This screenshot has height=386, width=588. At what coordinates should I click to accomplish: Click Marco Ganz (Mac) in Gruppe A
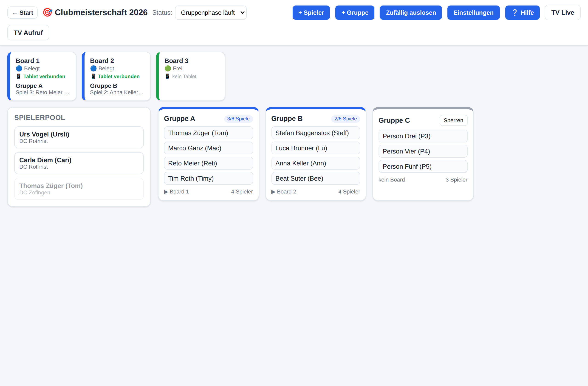point(209,148)
